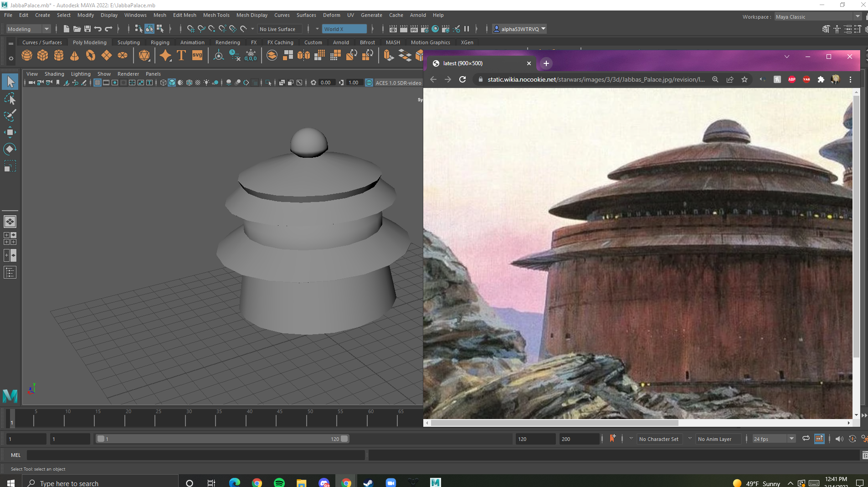This screenshot has height=487, width=868.
Task: Open the viewport Shading menu
Action: (54, 73)
